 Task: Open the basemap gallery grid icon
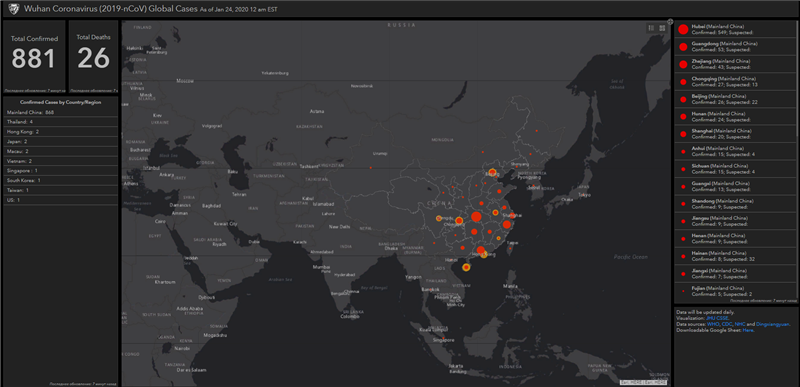pyautogui.click(x=662, y=28)
